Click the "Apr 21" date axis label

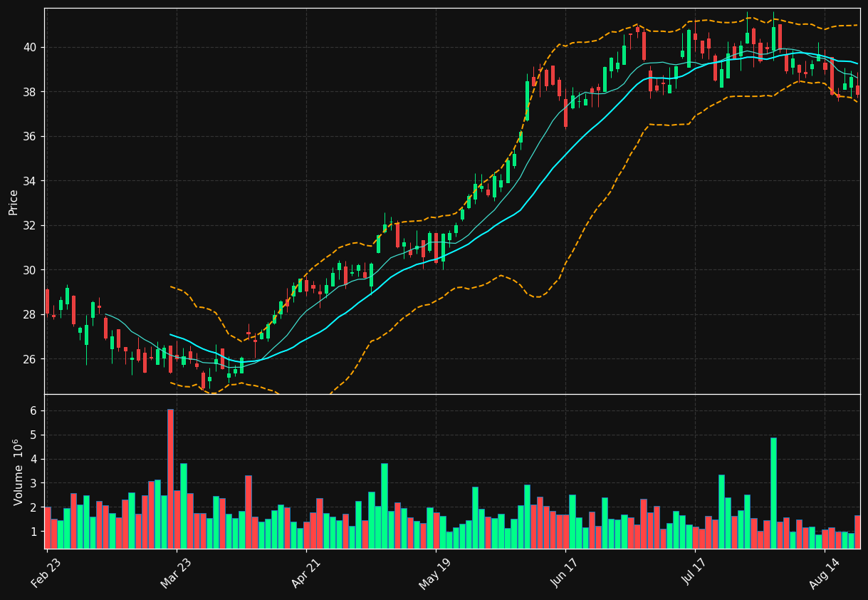tap(305, 574)
